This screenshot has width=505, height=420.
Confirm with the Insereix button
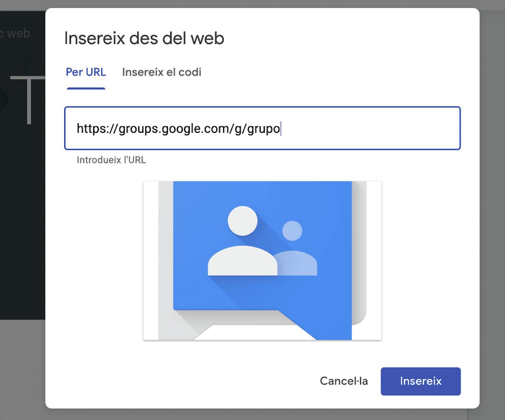[421, 381]
